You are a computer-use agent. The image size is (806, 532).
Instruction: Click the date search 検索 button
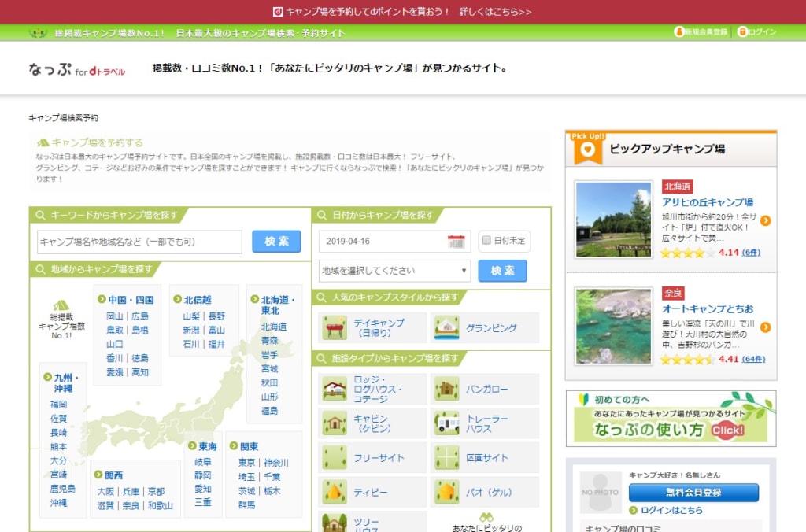pyautogui.click(x=502, y=271)
